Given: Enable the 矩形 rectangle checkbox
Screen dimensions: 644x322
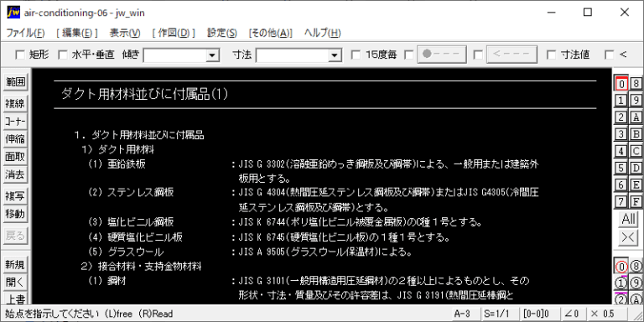Looking at the screenshot, I should pos(20,55).
